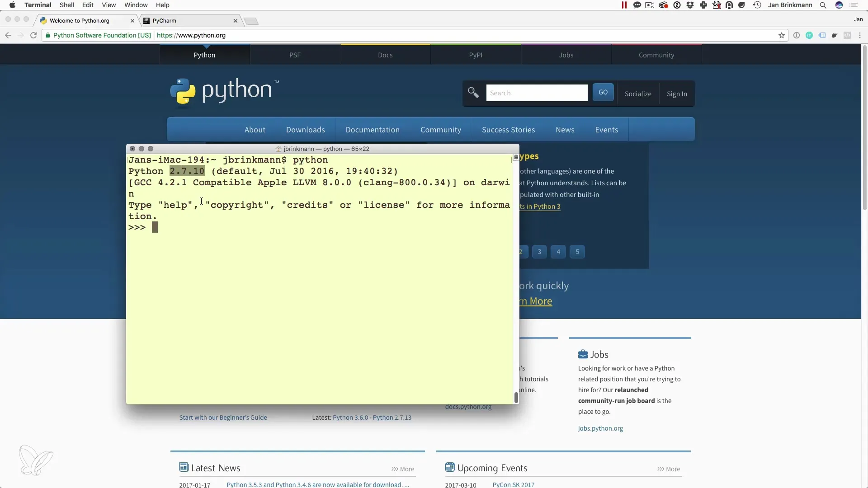
Task: Open the Edit menu in menu bar
Action: click(88, 5)
